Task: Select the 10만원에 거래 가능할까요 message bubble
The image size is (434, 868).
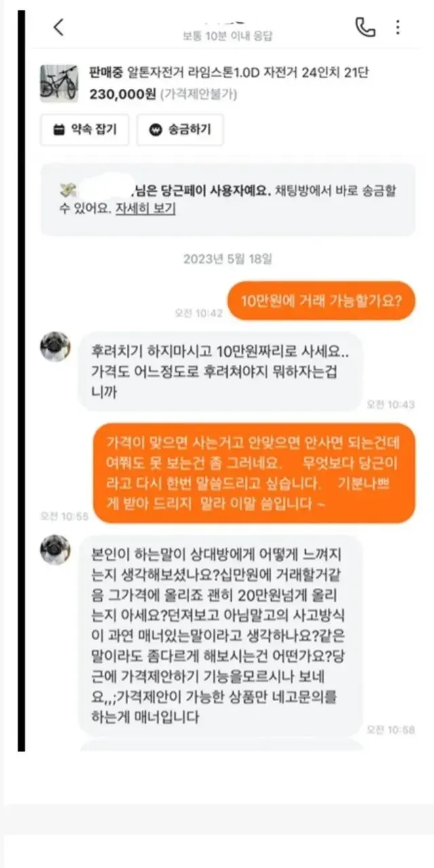Action: click(x=320, y=301)
